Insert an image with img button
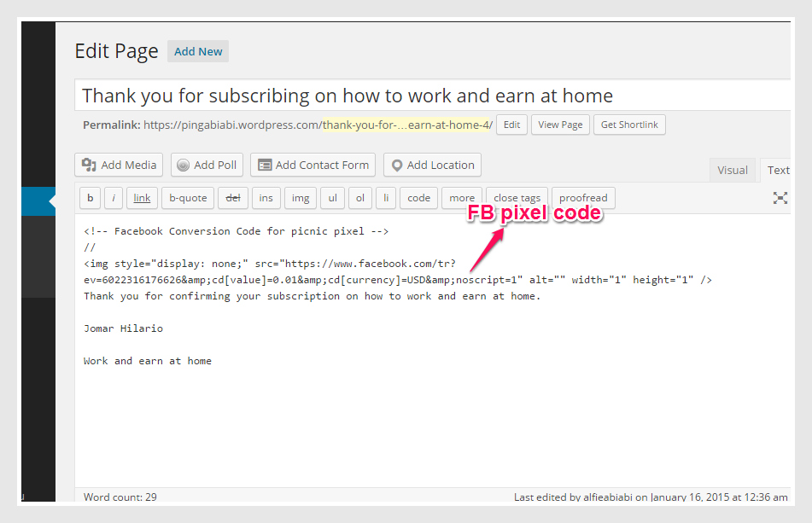Screen dimensions: 812x523 click(x=301, y=198)
